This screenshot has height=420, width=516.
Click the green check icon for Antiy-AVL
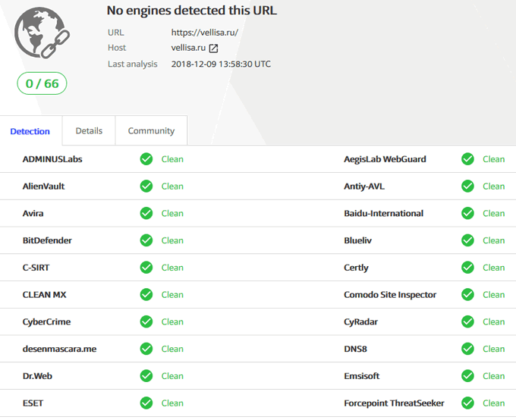[x=467, y=186]
